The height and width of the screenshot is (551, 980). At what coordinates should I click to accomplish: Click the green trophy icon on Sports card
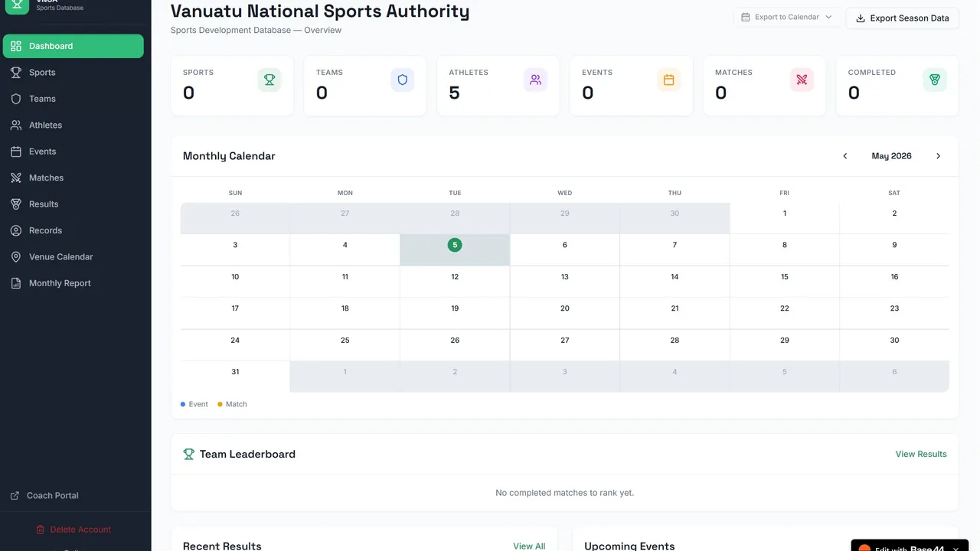(x=269, y=80)
